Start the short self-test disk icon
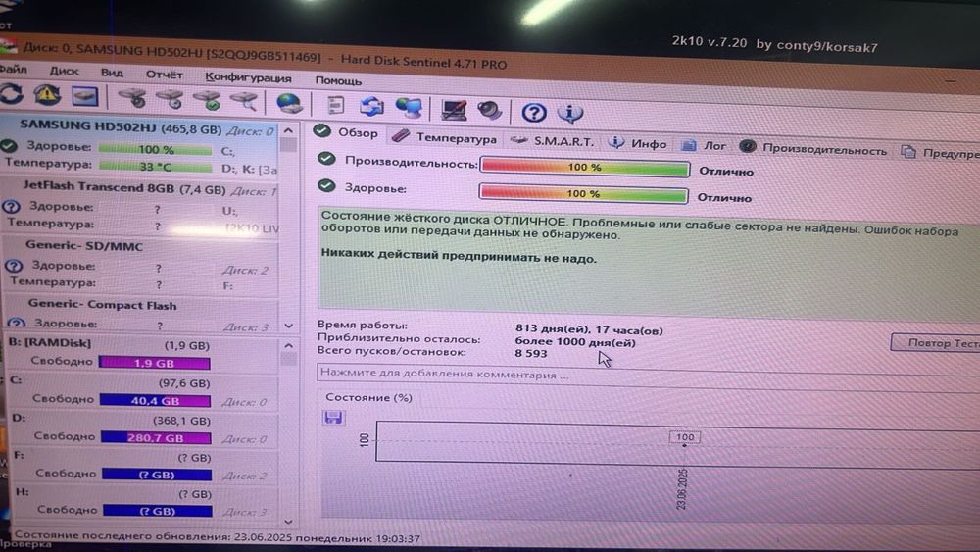 [x=132, y=98]
